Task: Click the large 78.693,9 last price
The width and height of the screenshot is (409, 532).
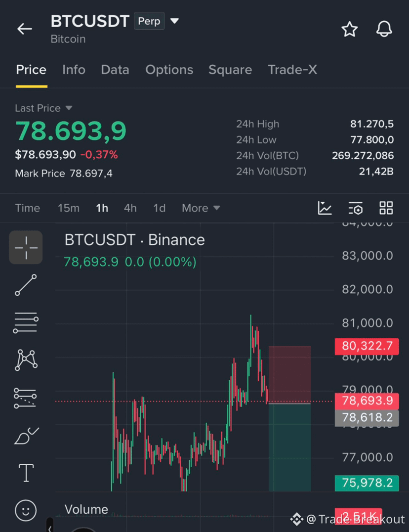Action: click(x=71, y=131)
